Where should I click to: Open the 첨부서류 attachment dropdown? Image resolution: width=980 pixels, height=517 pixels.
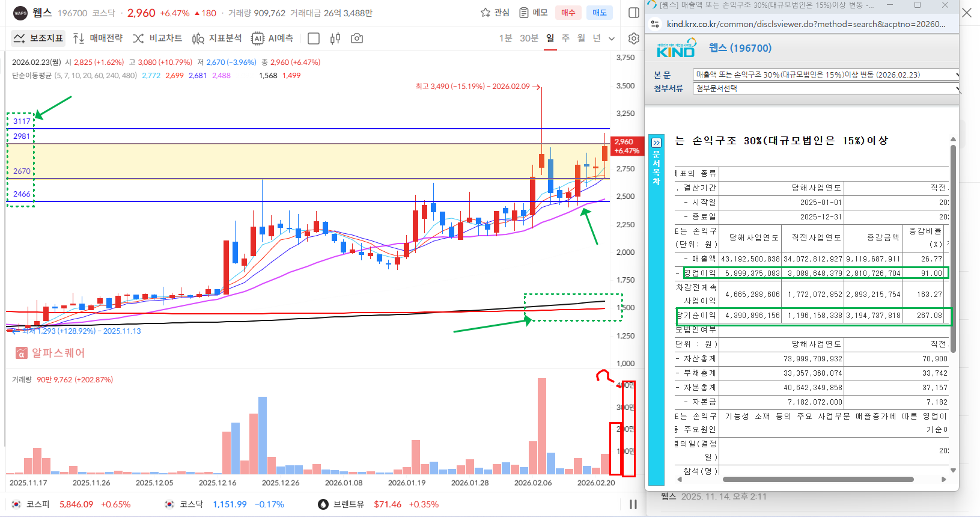click(826, 88)
